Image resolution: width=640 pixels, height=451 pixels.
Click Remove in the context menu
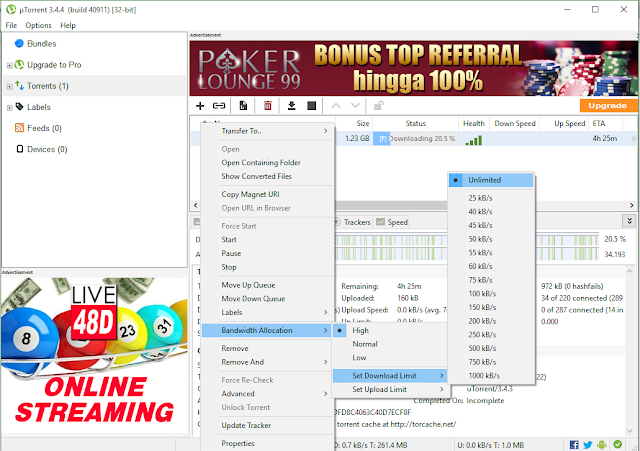[x=268, y=348]
